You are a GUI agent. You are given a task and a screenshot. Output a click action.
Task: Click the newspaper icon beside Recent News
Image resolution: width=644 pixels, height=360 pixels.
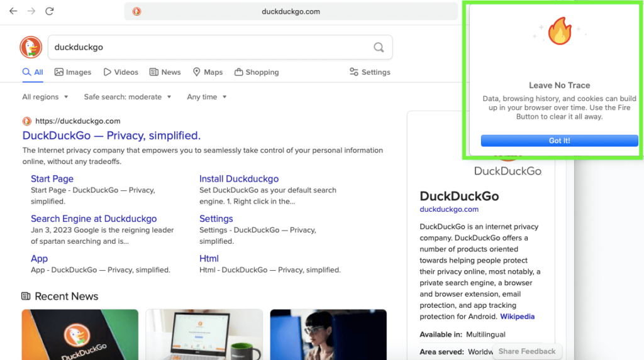click(26, 296)
